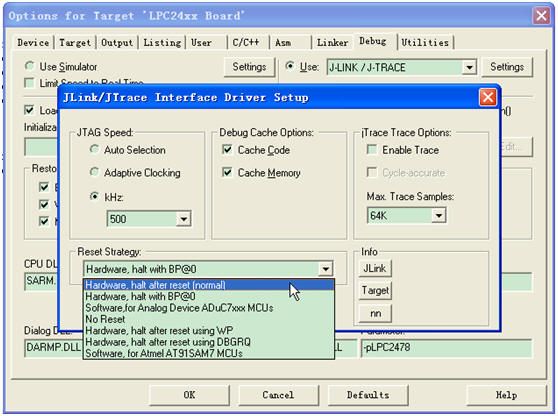Click the DARMP.DLL dialog DLL field
Screen dimensions: 558x416
tap(53, 347)
